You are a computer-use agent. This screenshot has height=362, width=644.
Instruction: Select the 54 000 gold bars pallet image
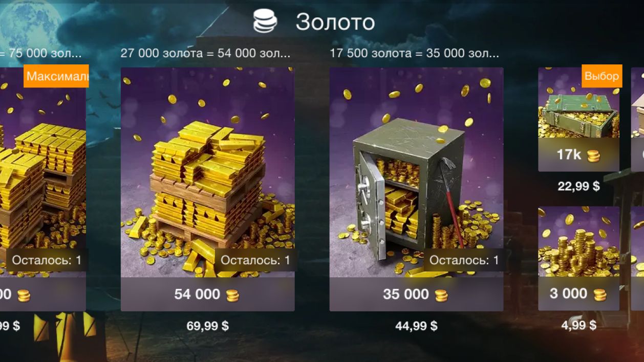[207, 172]
